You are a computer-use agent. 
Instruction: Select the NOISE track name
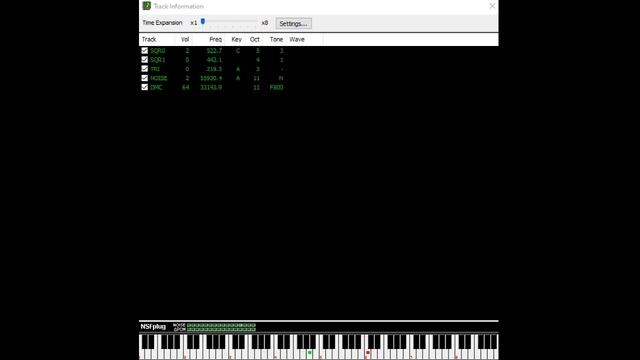159,78
